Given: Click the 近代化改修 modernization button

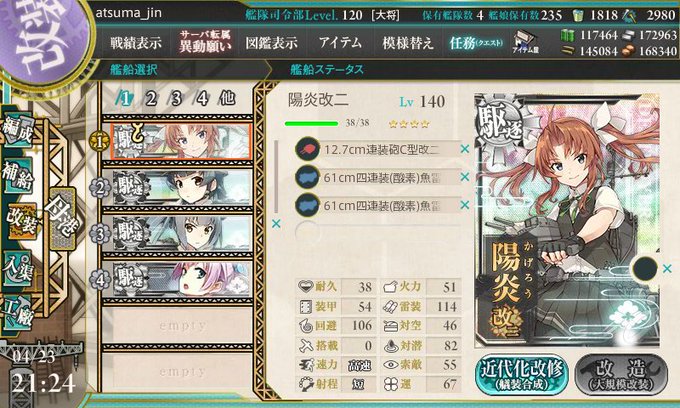Looking at the screenshot, I should click(522, 375).
